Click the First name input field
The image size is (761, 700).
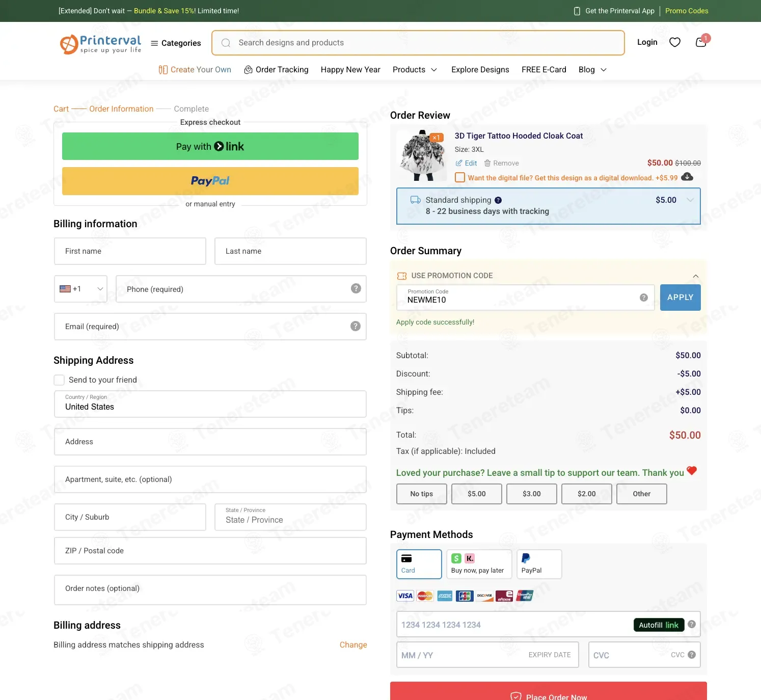click(130, 251)
